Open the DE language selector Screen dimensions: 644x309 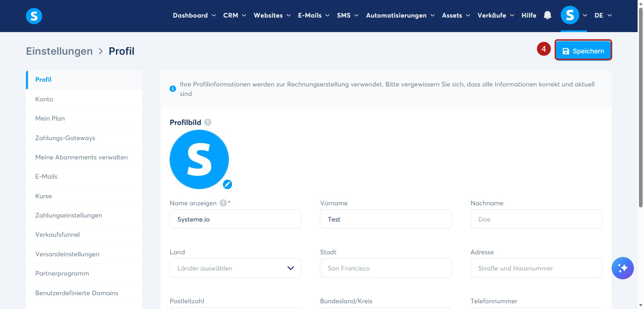[603, 15]
